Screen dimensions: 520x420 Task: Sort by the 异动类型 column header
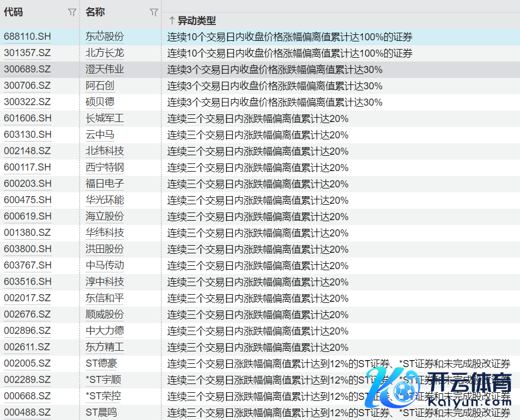coord(197,21)
